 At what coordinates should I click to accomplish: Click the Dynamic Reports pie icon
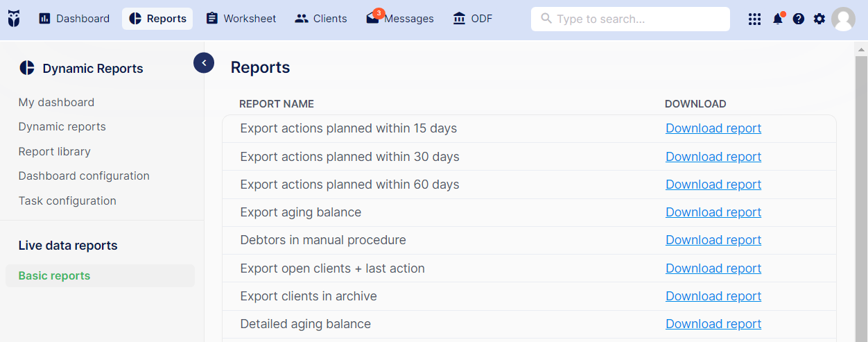27,68
